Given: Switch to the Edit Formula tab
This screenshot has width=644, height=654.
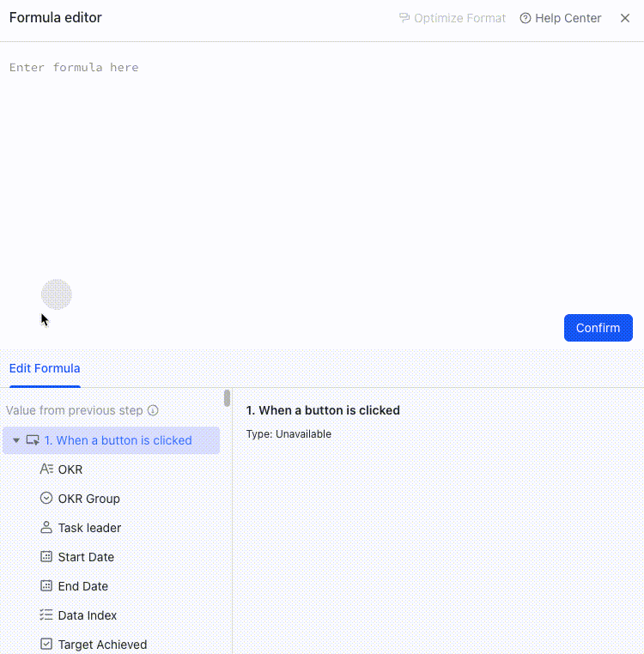Looking at the screenshot, I should (x=45, y=368).
